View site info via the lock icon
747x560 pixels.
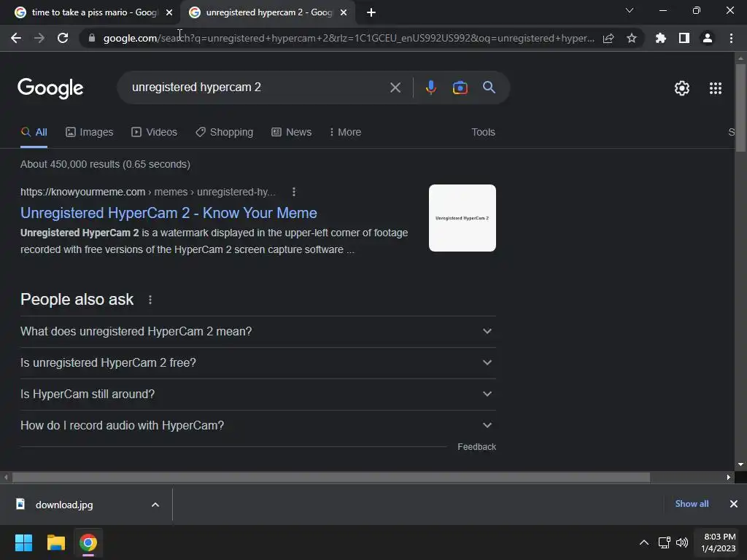[92, 38]
